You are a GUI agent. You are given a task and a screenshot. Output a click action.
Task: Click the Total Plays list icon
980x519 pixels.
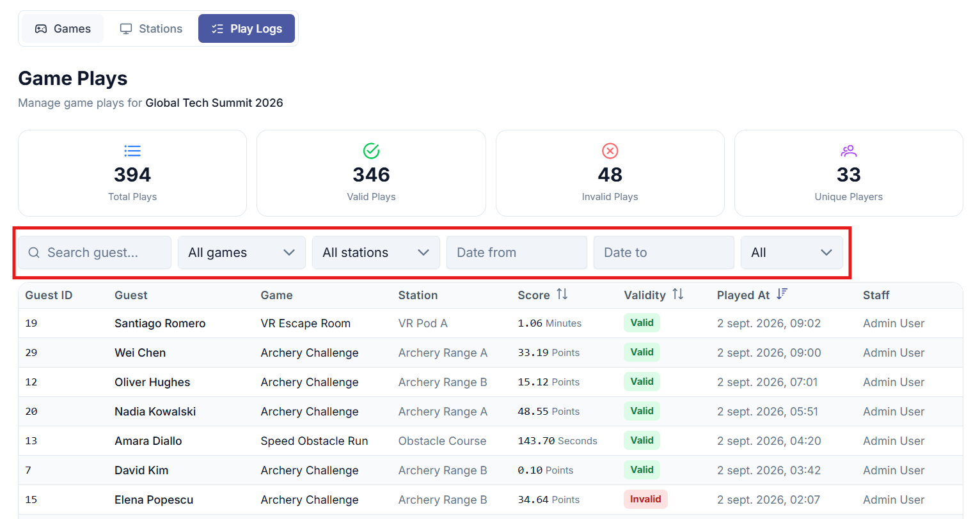tap(132, 151)
